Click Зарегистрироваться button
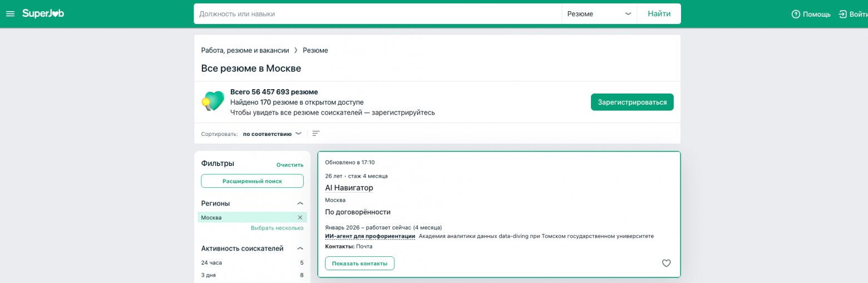868x283 pixels. (632, 102)
